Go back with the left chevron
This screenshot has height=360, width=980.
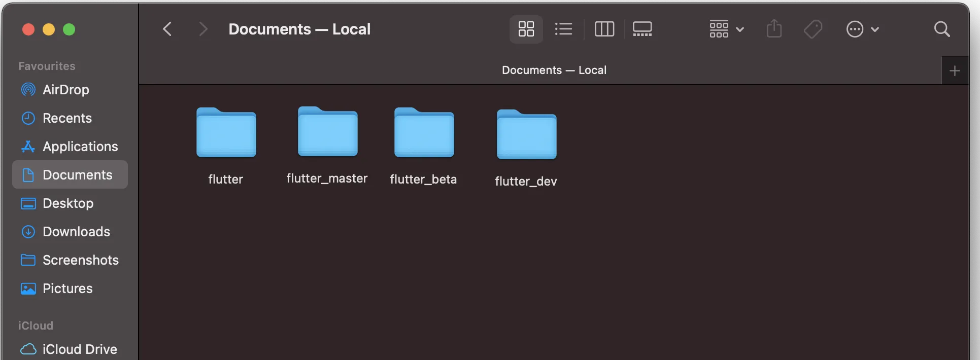[x=167, y=29]
